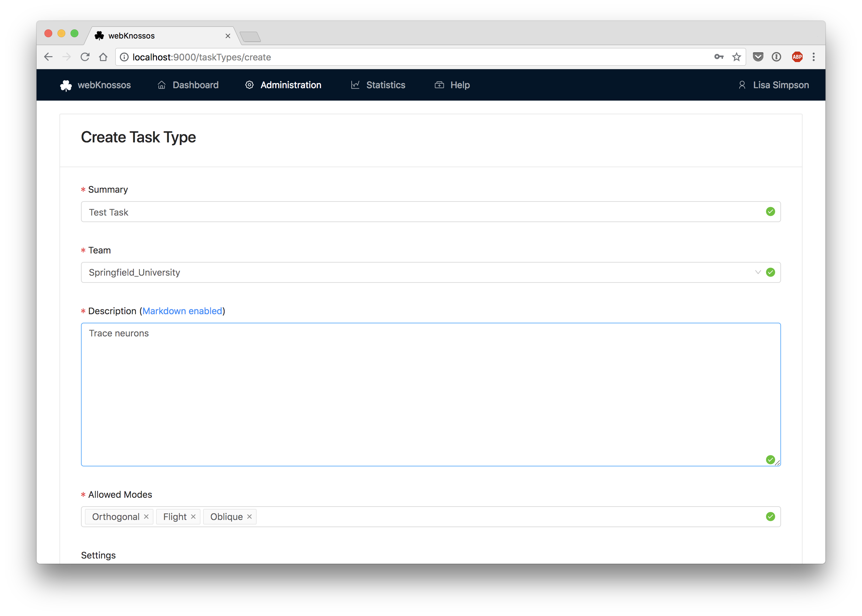
Task: Open the Dashboard menu item
Action: click(x=188, y=85)
